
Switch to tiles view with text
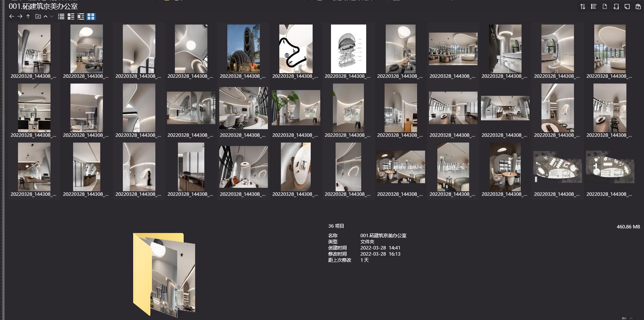(x=81, y=16)
